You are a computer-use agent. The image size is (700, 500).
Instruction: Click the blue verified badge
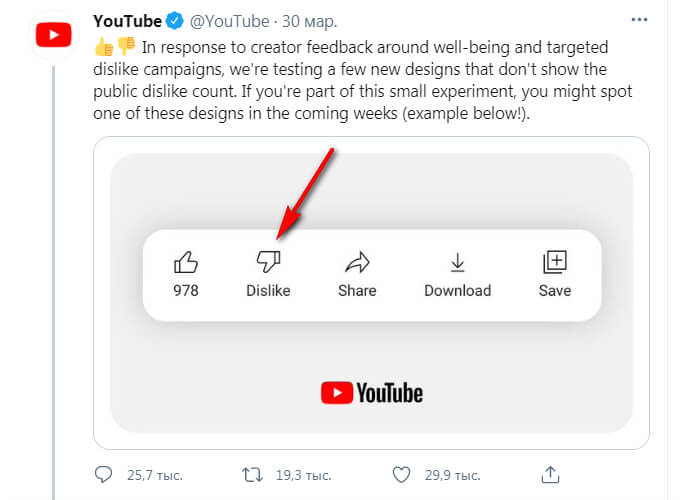(x=176, y=21)
